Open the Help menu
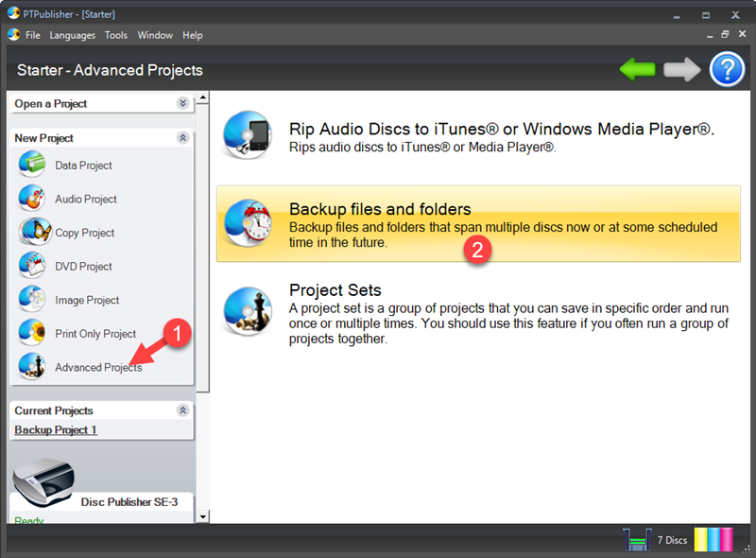Viewport: 756px width, 558px height. [x=193, y=35]
